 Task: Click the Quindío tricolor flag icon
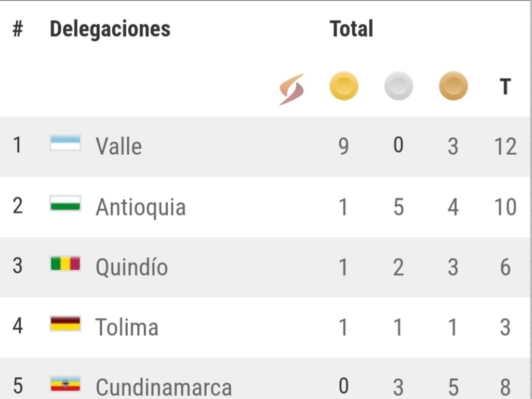coord(65,263)
